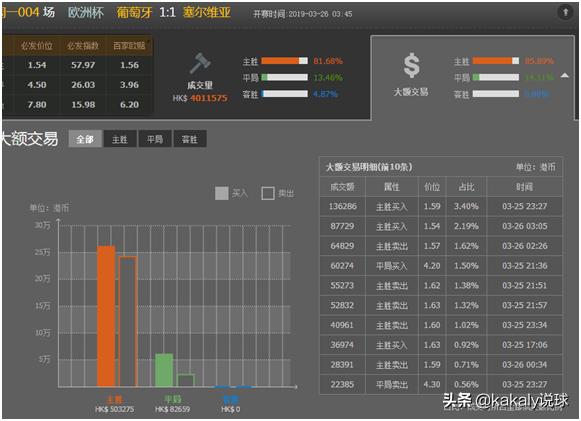Click the 57.97 index value
581x421 pixels.
pos(83,65)
